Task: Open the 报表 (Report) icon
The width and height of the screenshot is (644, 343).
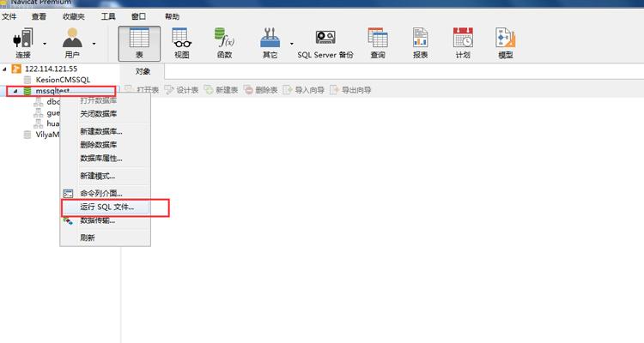Action: [x=420, y=41]
